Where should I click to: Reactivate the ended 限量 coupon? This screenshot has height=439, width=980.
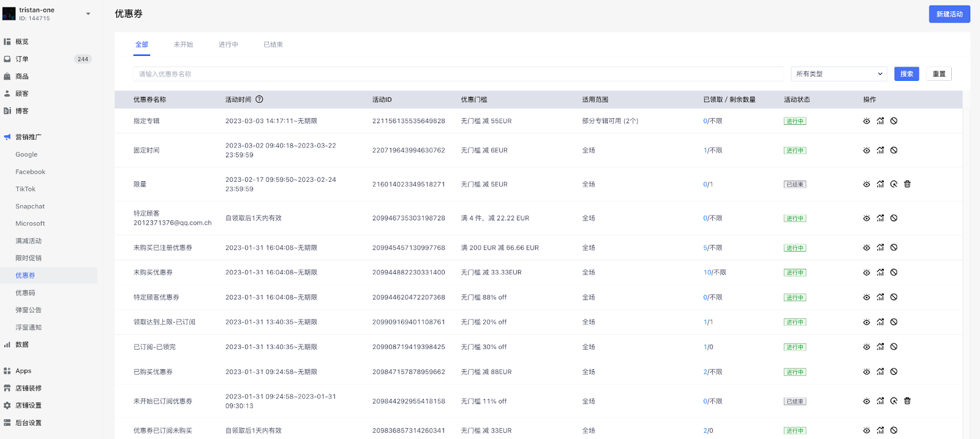point(894,184)
